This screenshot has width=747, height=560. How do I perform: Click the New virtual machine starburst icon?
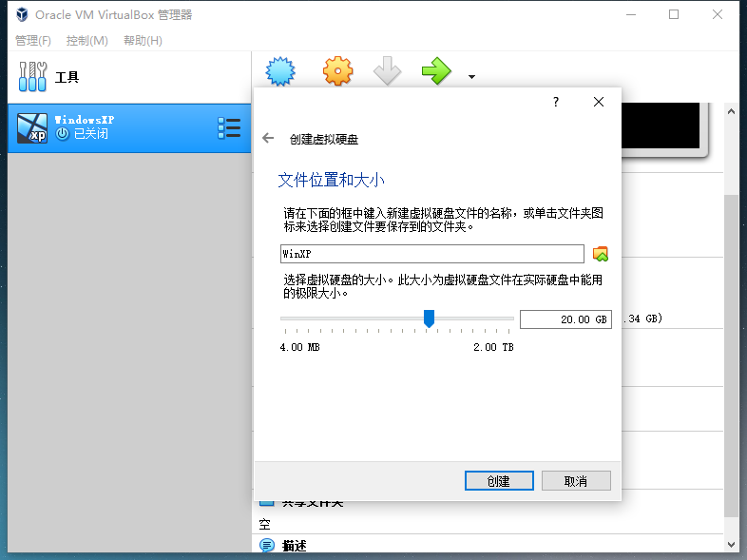click(280, 71)
